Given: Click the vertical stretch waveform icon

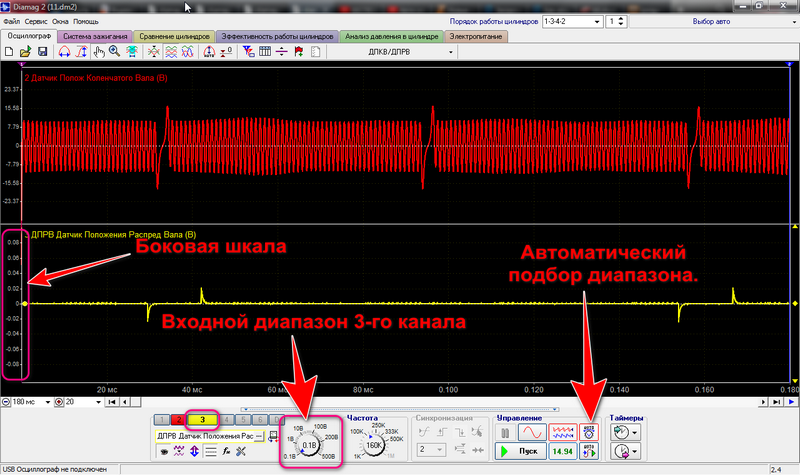Looking at the screenshot, I should [x=82, y=52].
